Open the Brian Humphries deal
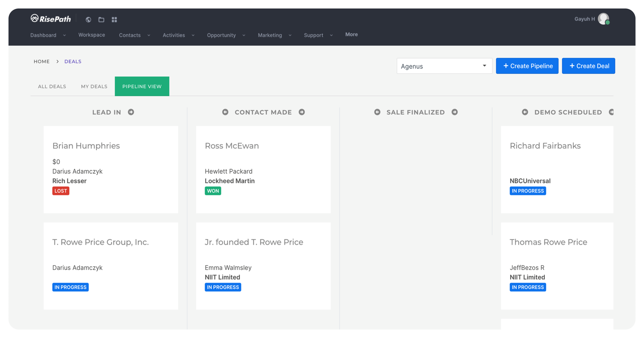The image size is (644, 338). (86, 146)
